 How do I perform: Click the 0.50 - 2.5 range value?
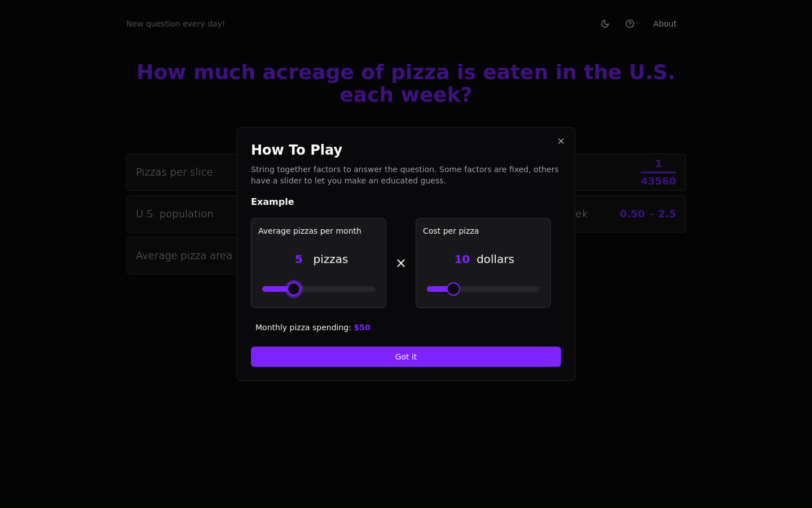click(648, 214)
